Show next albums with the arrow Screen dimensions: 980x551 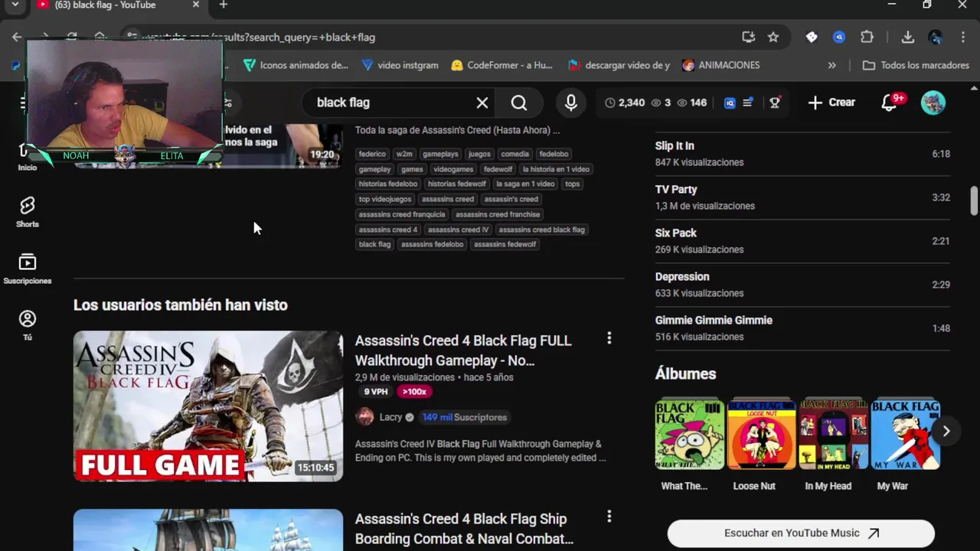[x=946, y=431]
